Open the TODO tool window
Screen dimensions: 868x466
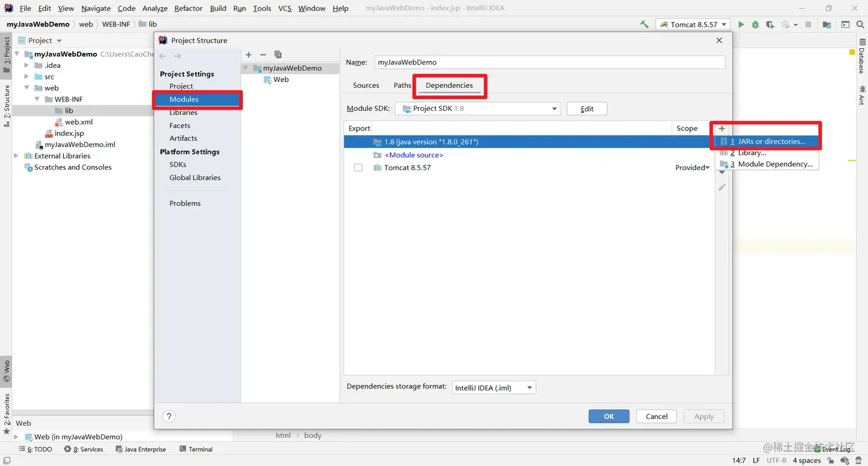[36, 449]
